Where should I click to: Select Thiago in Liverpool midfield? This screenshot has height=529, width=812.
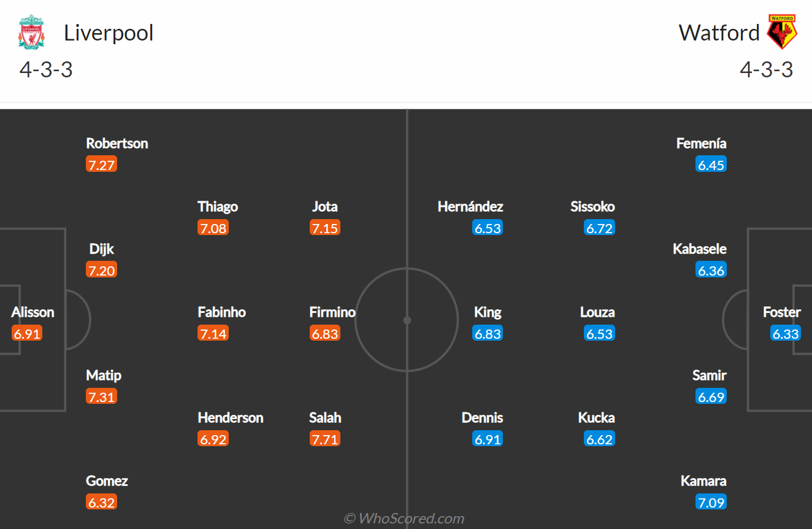pyautogui.click(x=218, y=206)
